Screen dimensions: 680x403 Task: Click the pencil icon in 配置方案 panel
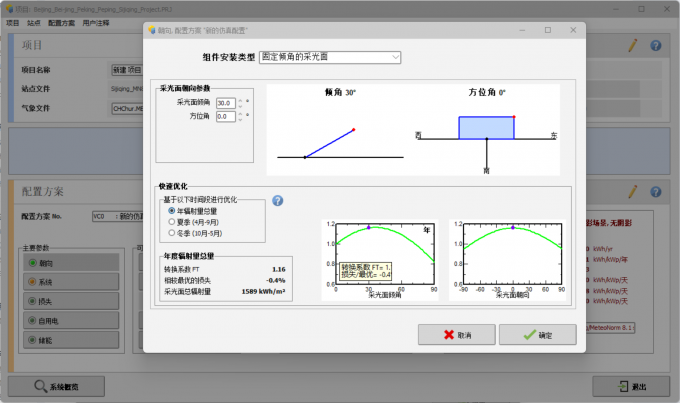[x=632, y=189]
